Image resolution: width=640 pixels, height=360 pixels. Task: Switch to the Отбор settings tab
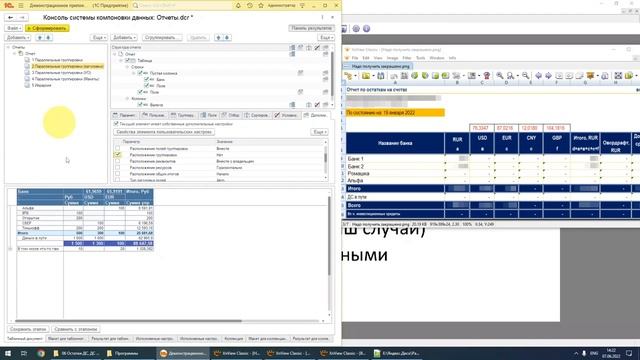pyautogui.click(x=231, y=116)
